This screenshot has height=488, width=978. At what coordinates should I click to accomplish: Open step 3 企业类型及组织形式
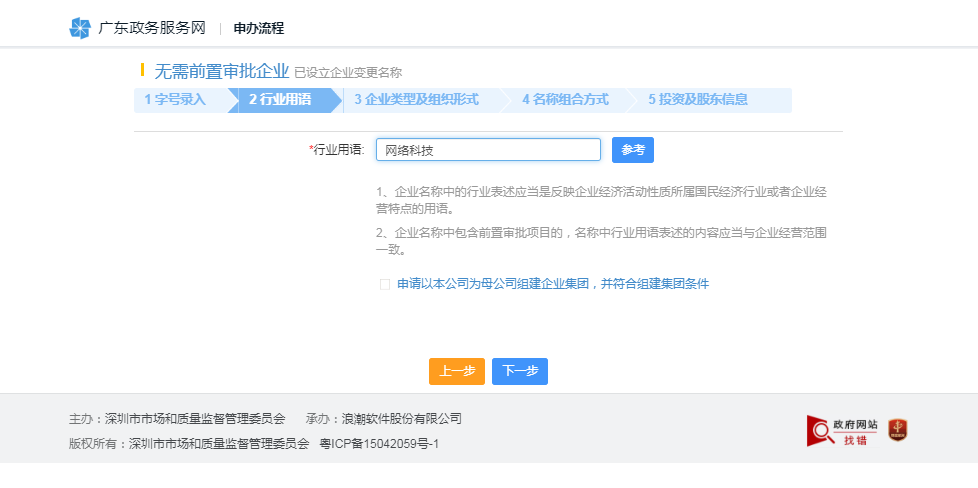pos(416,100)
